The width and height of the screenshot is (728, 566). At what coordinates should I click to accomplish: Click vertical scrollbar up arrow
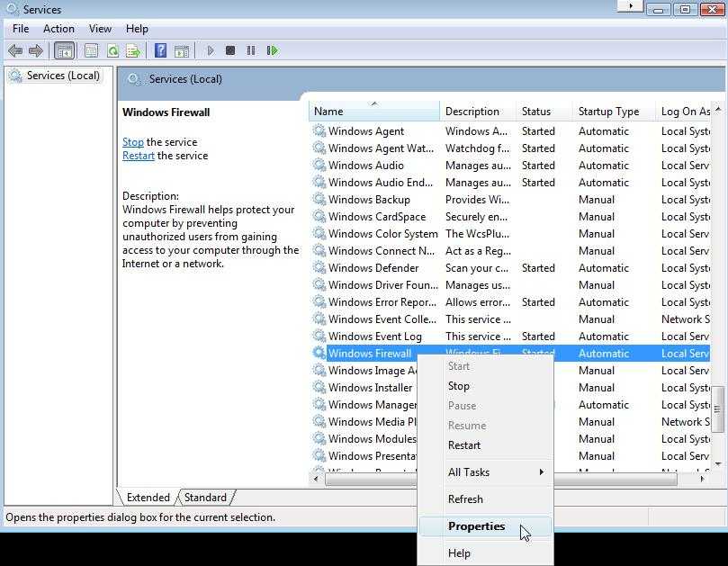tap(718, 109)
